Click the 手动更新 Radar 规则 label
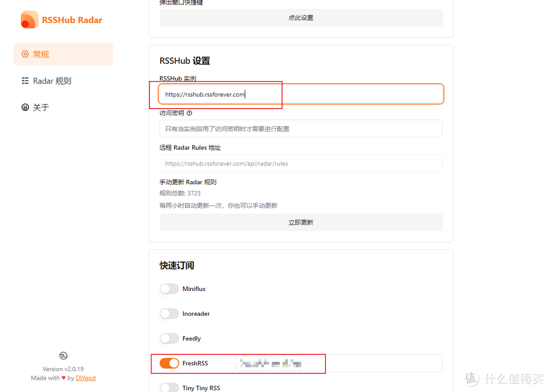The width and height of the screenshot is (549, 392). [x=188, y=182]
